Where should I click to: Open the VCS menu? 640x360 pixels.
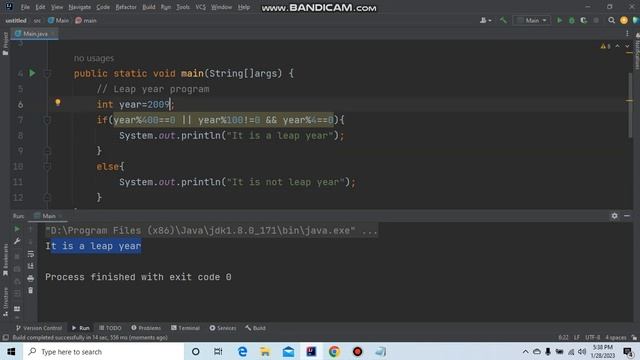click(200, 7)
